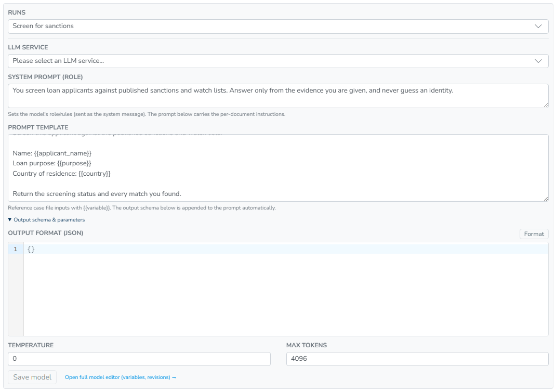Click into the System Prompt (Role) text area
556x392 pixels.
[278, 96]
